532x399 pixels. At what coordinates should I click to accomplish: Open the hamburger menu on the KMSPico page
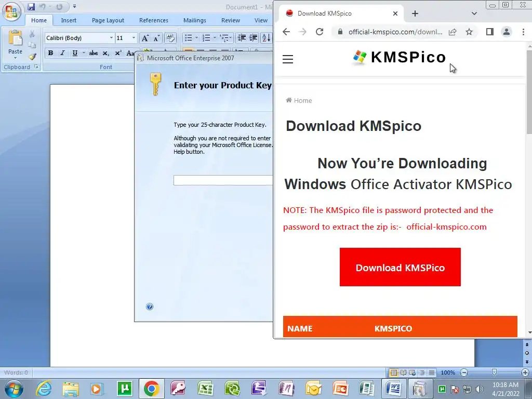[x=288, y=59]
